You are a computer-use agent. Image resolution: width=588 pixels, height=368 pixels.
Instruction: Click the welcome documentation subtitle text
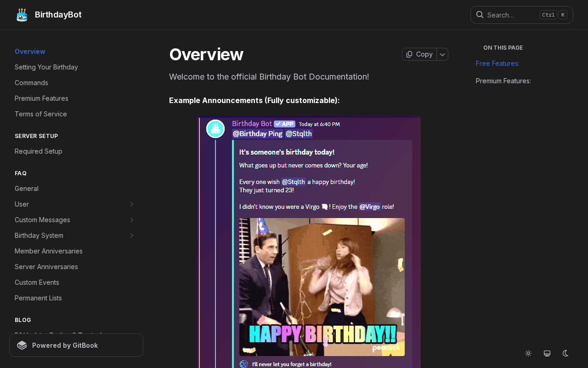coord(269,77)
